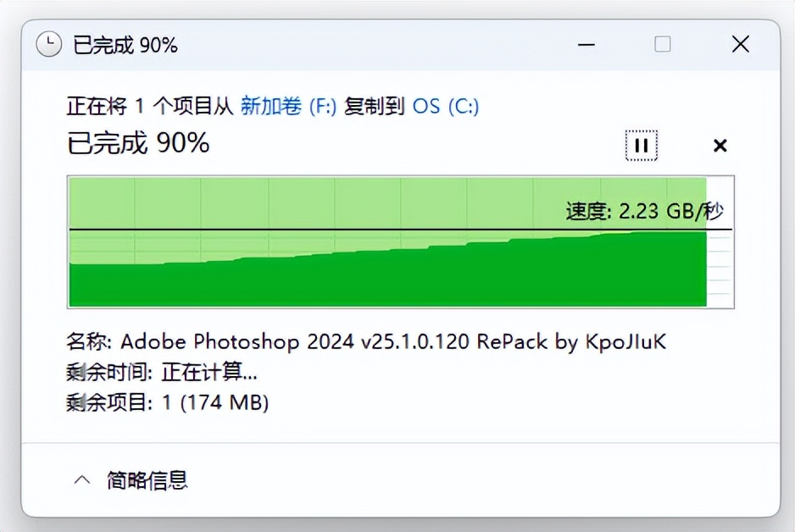Open the source drive 新加卷 (F:) link
This screenshot has height=532, width=795.
[x=288, y=106]
